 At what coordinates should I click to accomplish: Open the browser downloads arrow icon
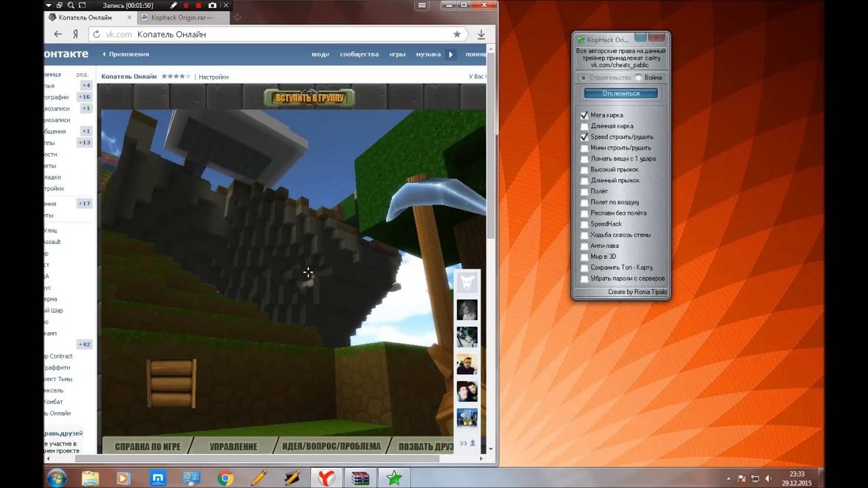tap(481, 34)
